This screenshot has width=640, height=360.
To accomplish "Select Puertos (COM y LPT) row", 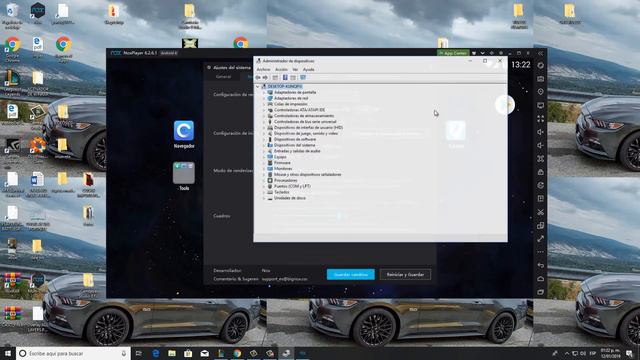I will tap(292, 186).
